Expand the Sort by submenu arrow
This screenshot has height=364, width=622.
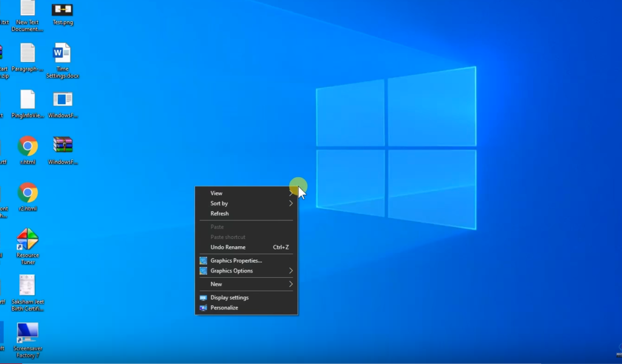click(x=291, y=204)
